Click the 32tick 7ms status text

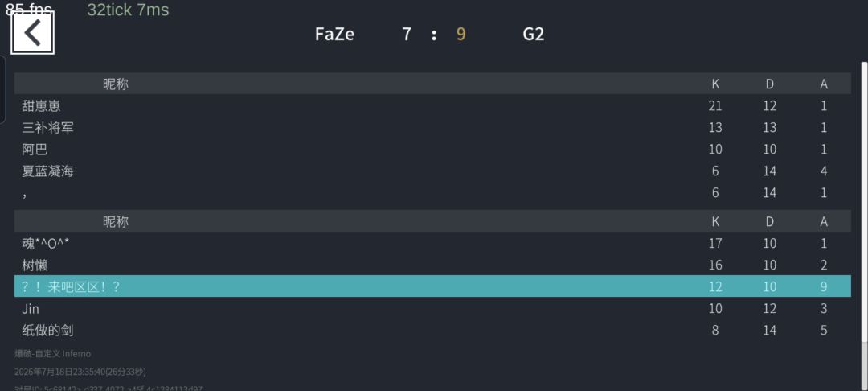pyautogui.click(x=128, y=10)
